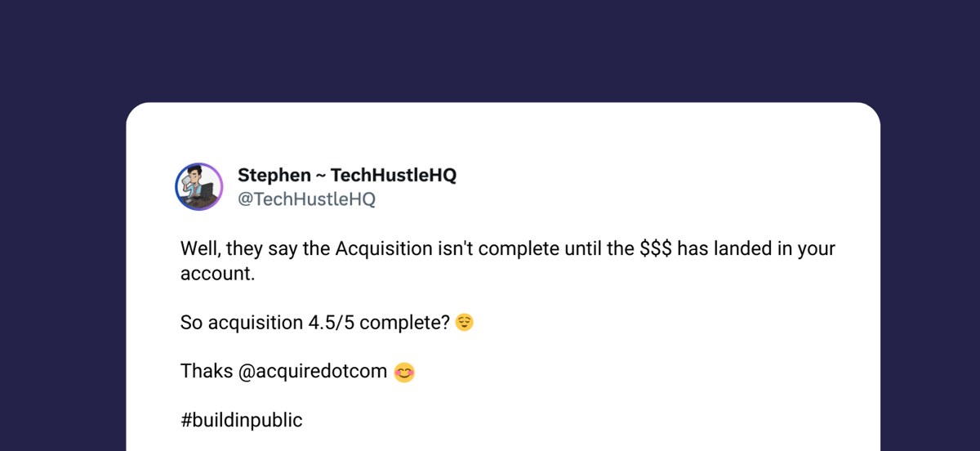
Task: Open the @TechHustleHQ handle
Action: click(306, 199)
